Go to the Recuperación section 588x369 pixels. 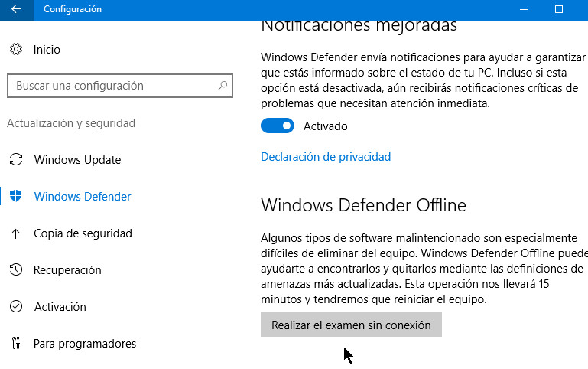[x=67, y=270]
